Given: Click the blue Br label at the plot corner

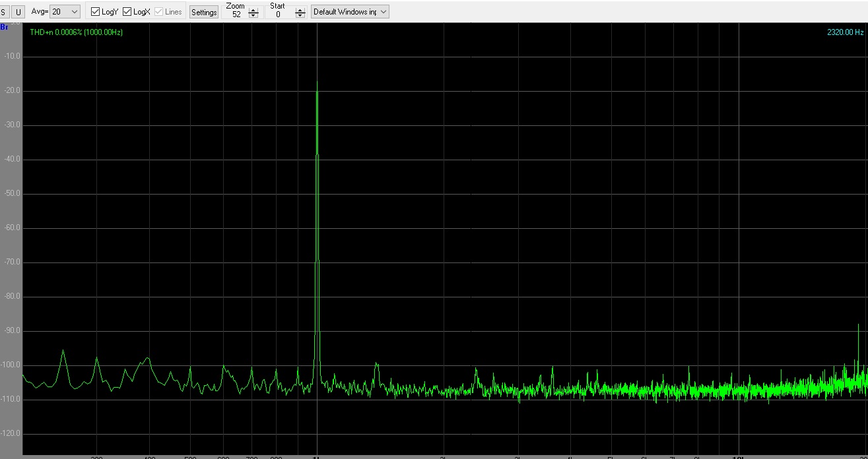Looking at the screenshot, I should pos(4,27).
